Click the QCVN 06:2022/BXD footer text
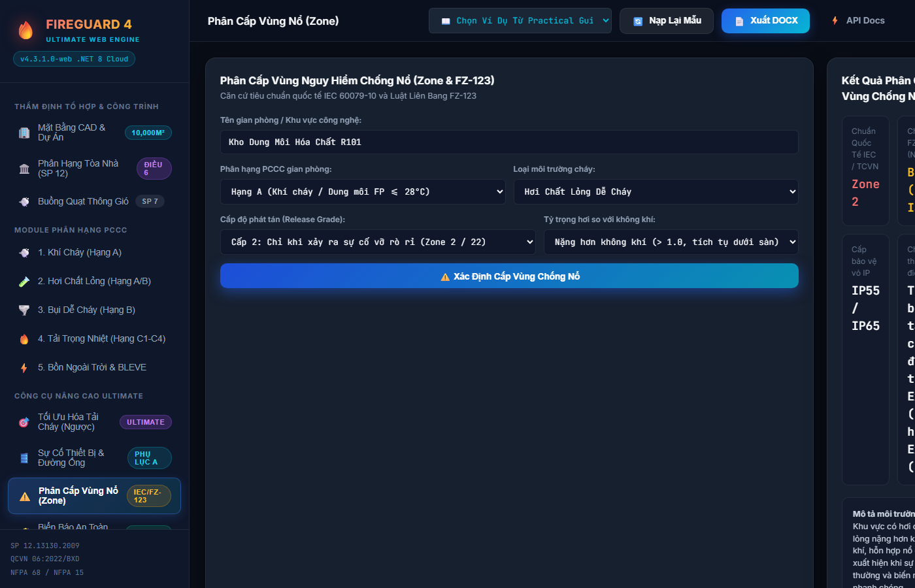 45,559
